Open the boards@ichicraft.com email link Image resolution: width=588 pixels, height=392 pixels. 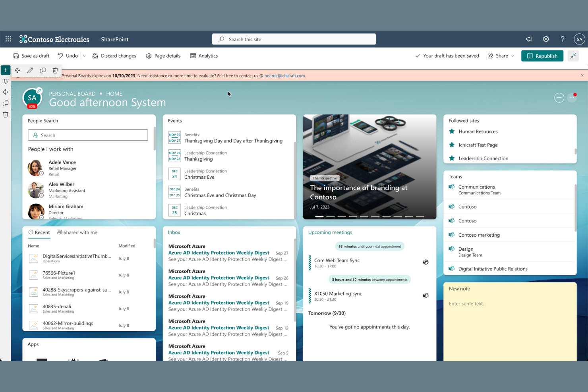(x=285, y=75)
